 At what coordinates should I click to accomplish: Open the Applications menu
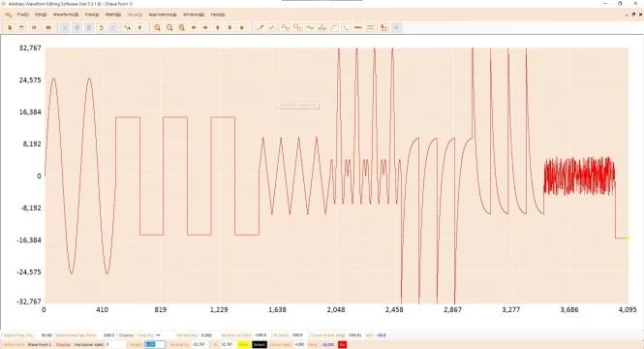click(x=163, y=15)
